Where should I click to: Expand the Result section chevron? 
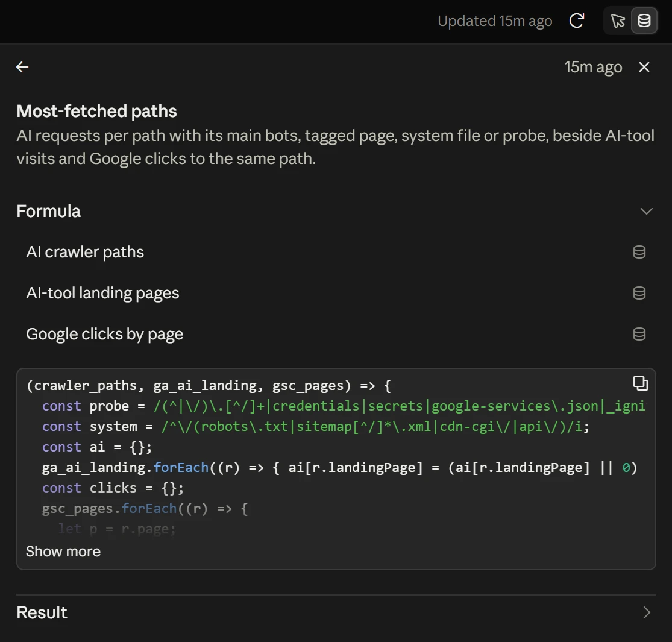646,612
